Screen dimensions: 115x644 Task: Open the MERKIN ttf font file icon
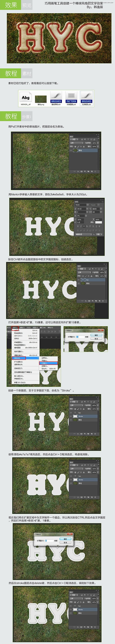click(x=26, y=98)
